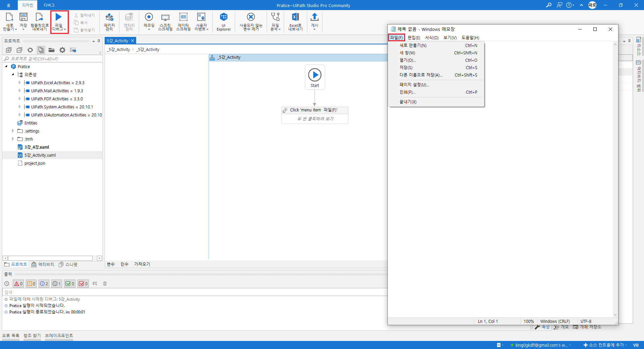Screen dimensions: 644x349
Task: Open dropdown arrow under 새로 만들기
Action: click(x=16, y=30)
